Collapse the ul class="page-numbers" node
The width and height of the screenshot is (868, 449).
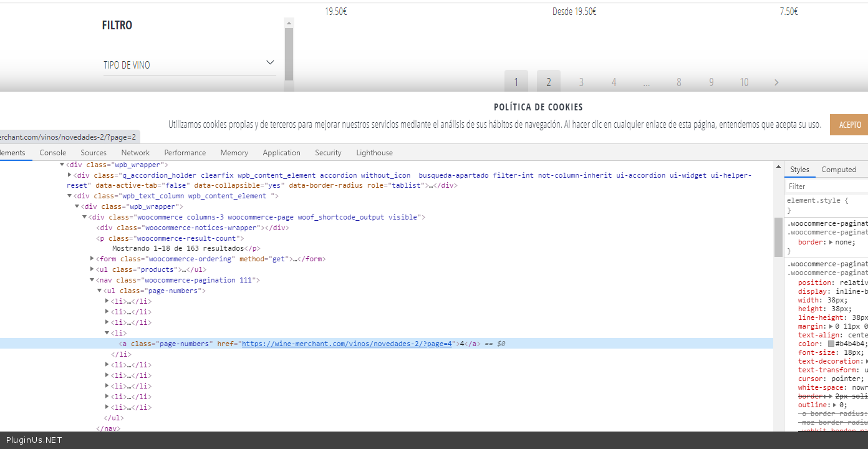(99, 291)
